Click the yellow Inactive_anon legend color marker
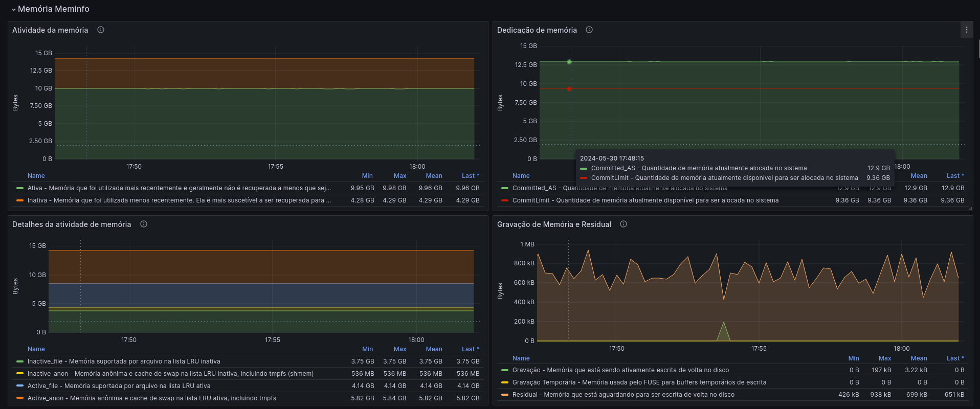980x409 pixels. tap(20, 374)
